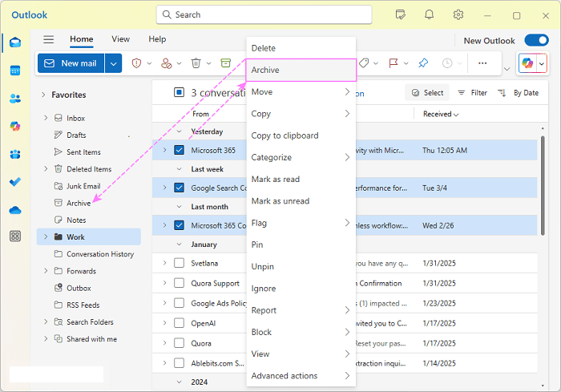561x392 pixels.
Task: Expand the Inbox folder
Action: pos(46,118)
